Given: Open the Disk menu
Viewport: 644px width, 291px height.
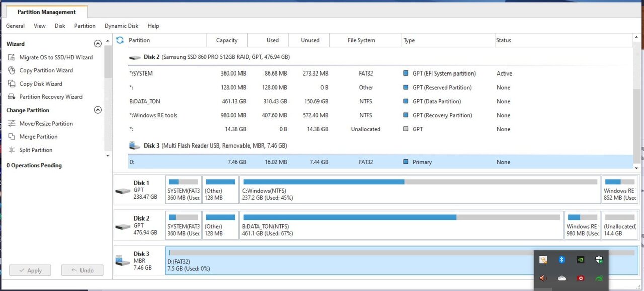Looking at the screenshot, I should pyautogui.click(x=60, y=26).
